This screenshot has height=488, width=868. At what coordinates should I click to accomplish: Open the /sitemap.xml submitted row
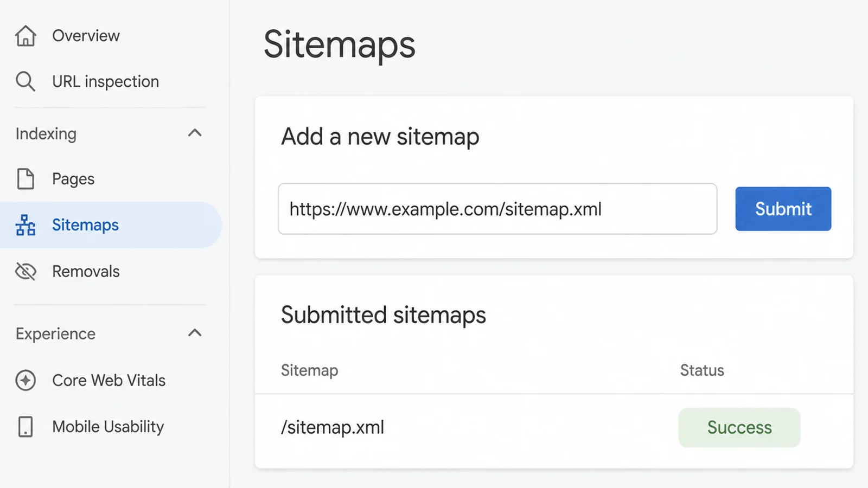[x=554, y=427]
